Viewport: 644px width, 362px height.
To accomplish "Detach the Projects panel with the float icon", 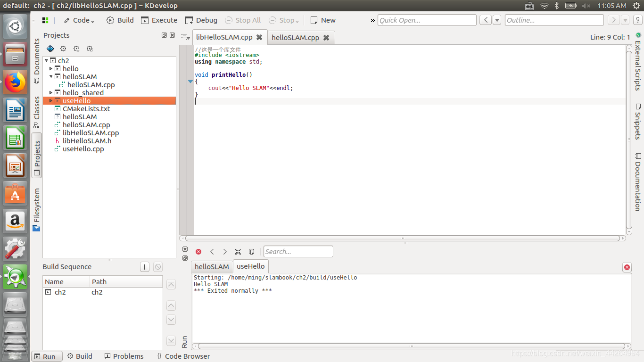I will click(164, 35).
